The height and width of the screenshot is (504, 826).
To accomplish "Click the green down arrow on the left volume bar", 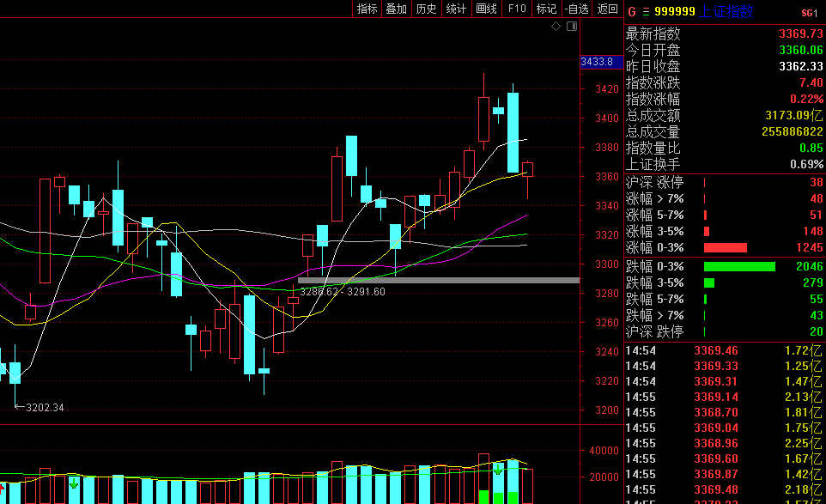I will (74, 483).
